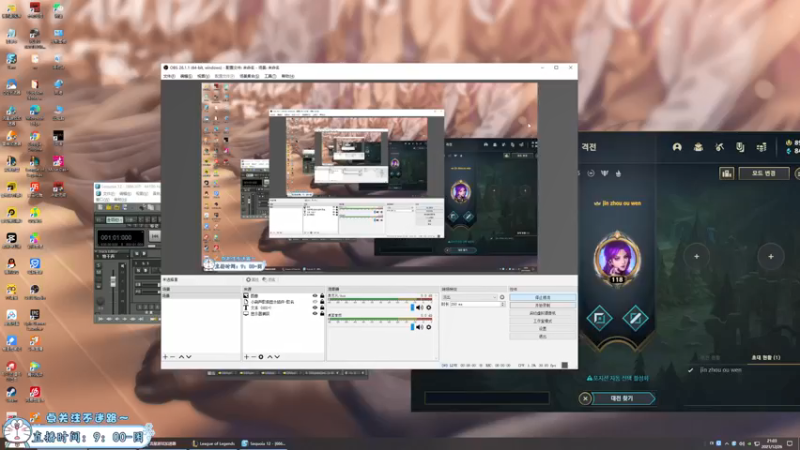The width and height of the screenshot is (800, 450).
Task: Adjust the desktop audio volume slider handle
Action: pyautogui.click(x=412, y=327)
